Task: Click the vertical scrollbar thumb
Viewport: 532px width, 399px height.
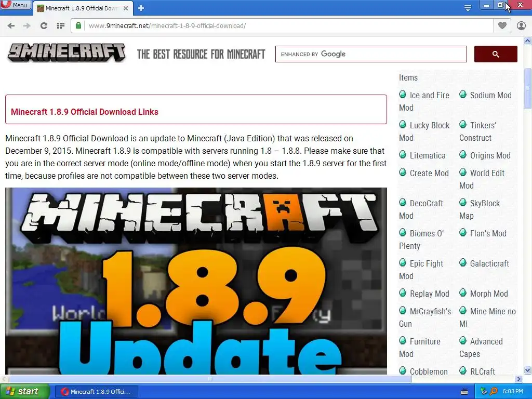Action: [x=528, y=89]
